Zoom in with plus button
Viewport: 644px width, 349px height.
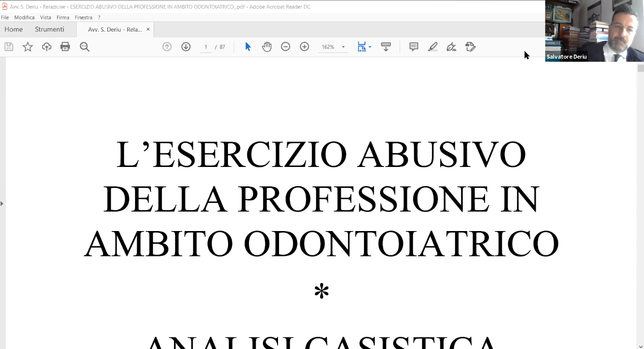[304, 47]
